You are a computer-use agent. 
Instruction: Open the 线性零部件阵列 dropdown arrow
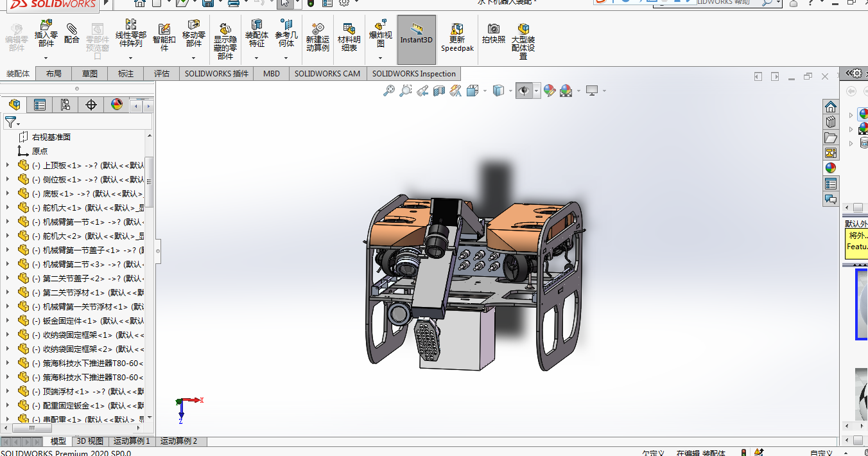coord(130,58)
